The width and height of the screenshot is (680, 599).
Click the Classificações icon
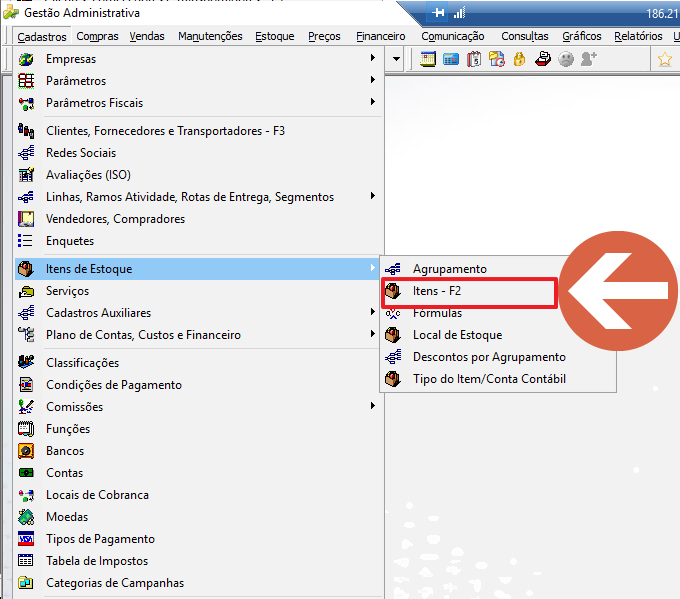tap(26, 363)
